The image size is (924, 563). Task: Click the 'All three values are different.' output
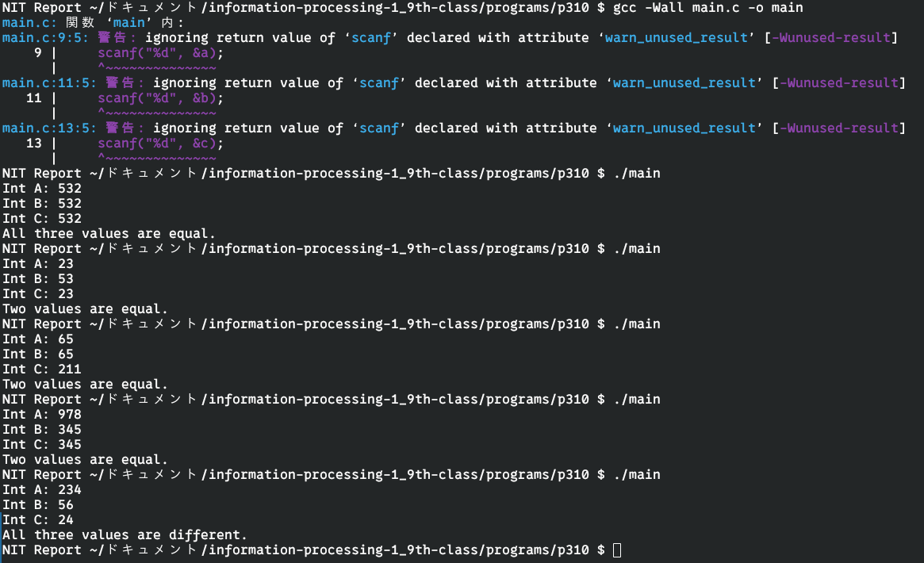point(125,534)
